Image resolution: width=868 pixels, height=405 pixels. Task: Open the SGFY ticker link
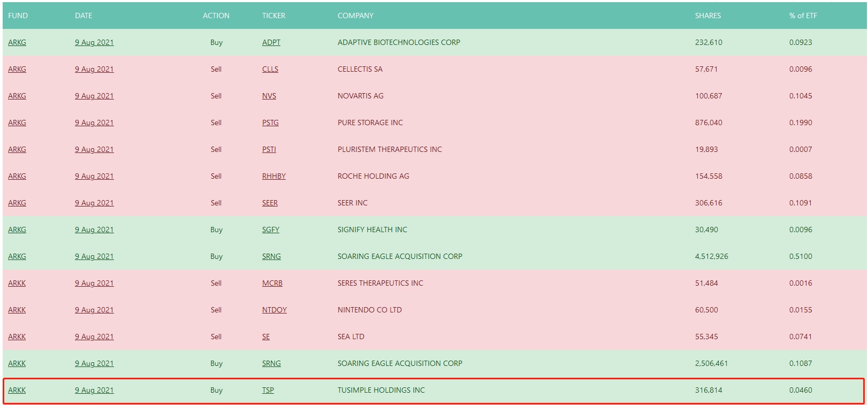271,230
